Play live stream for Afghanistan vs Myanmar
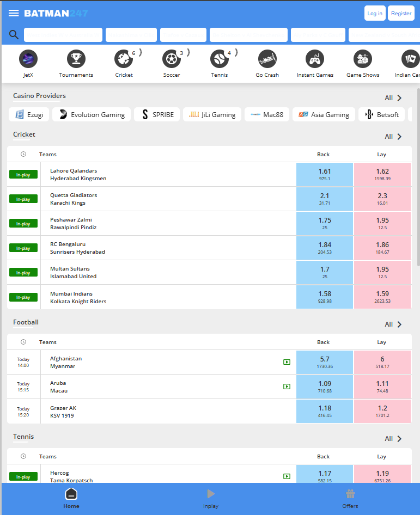Image resolution: width=420 pixels, height=515 pixels. click(287, 362)
